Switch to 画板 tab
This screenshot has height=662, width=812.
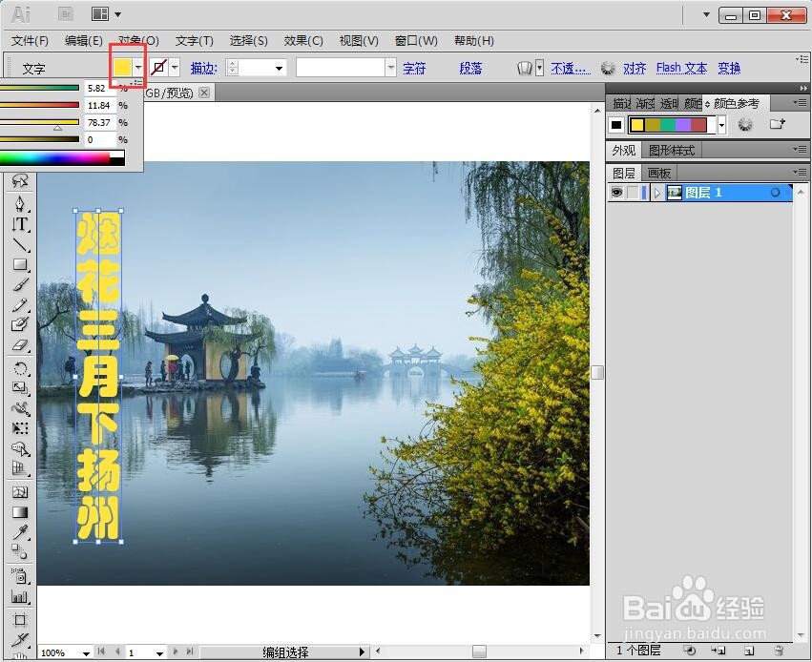coord(658,173)
